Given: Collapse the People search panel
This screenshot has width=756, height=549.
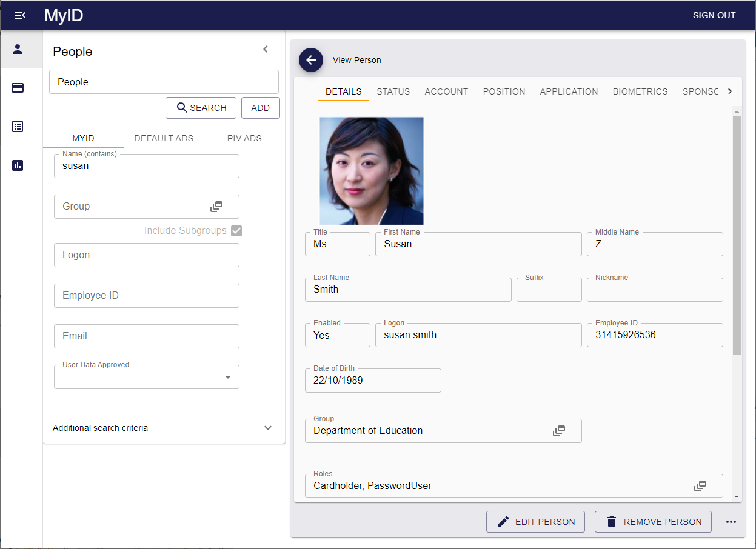Looking at the screenshot, I should [266, 49].
